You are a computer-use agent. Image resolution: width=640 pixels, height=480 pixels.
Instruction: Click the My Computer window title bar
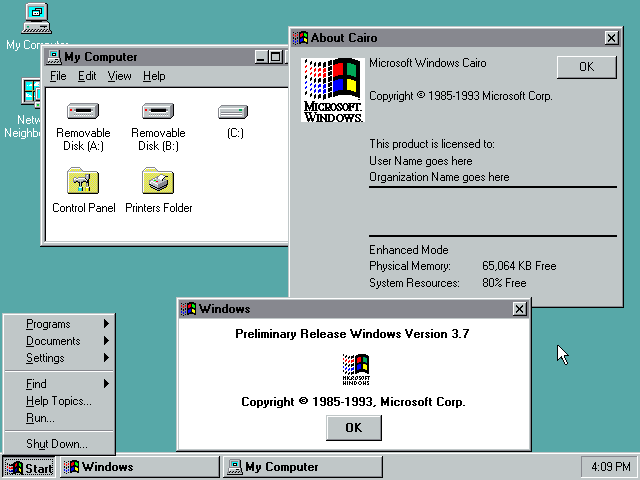coord(165,57)
